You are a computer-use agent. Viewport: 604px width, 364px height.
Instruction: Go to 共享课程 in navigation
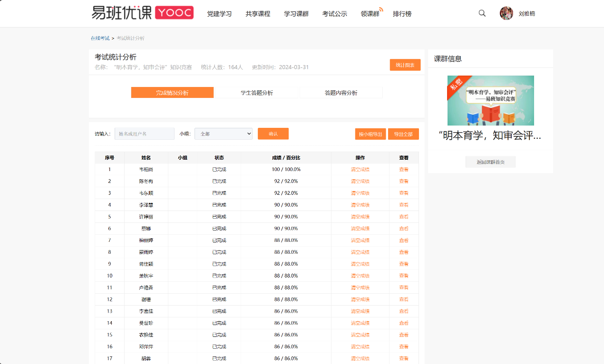click(258, 14)
